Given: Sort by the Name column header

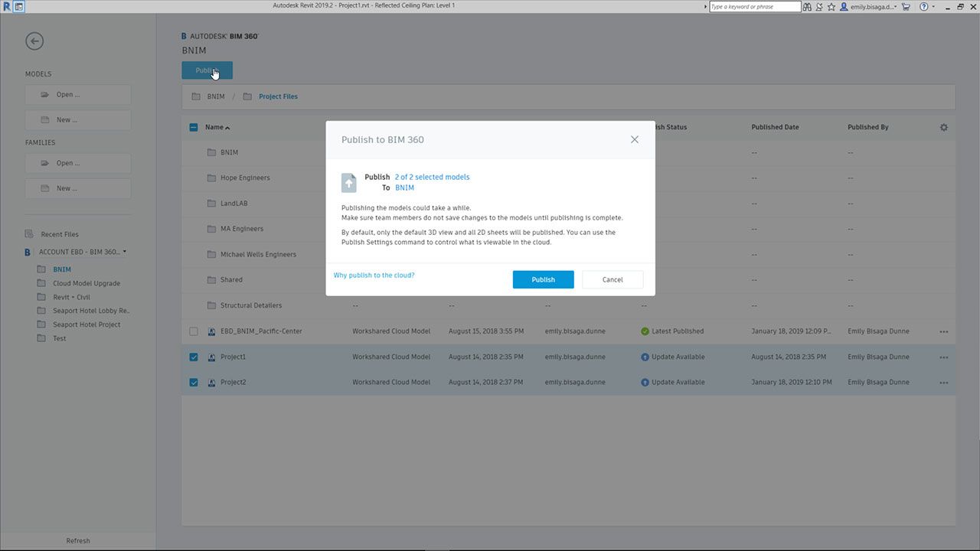Looking at the screenshot, I should (x=217, y=127).
